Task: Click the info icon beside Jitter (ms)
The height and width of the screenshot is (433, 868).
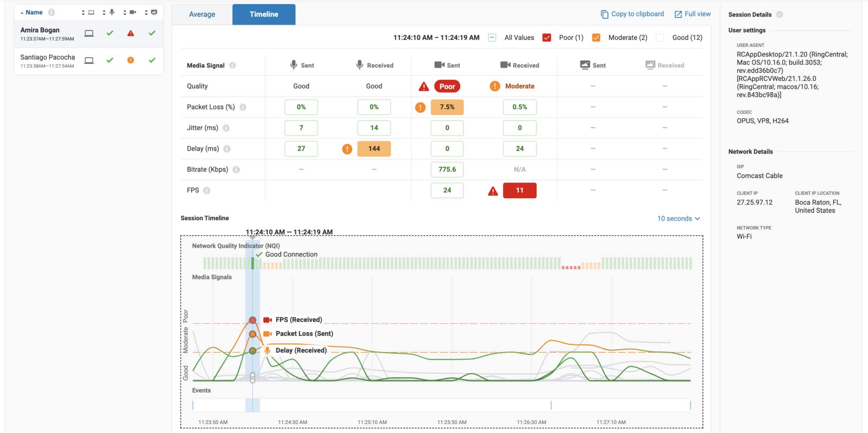Action: pos(226,128)
